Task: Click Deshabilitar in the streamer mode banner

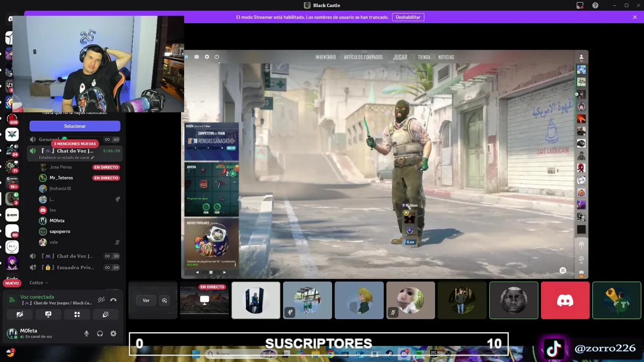Action: pos(408,17)
